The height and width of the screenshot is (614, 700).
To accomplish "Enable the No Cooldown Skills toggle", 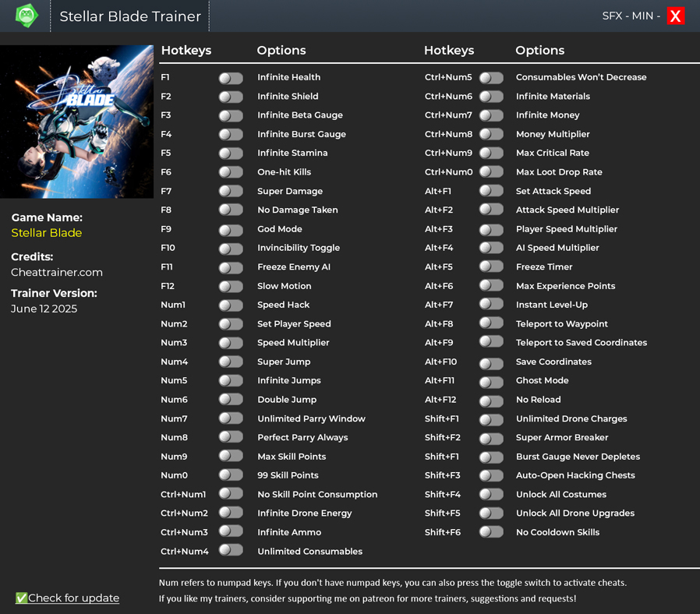I will pyautogui.click(x=491, y=532).
